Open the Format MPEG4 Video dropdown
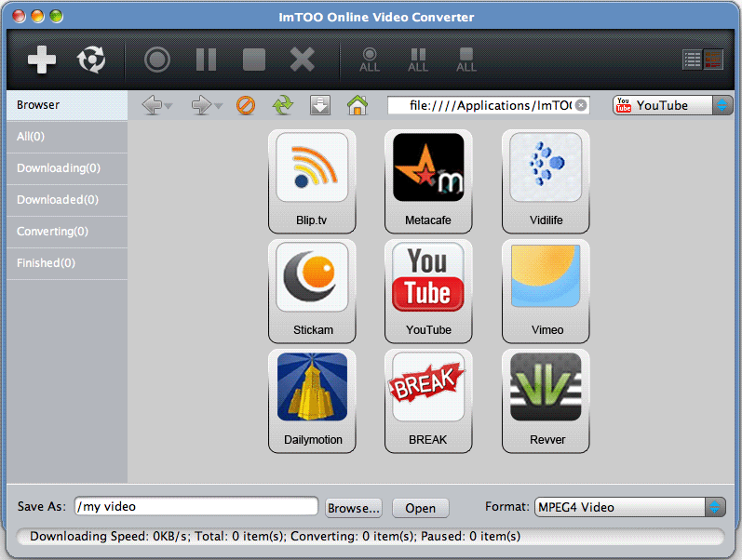 point(630,507)
